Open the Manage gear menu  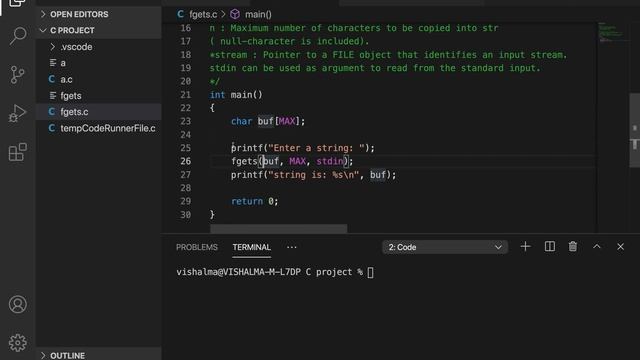[18, 342]
